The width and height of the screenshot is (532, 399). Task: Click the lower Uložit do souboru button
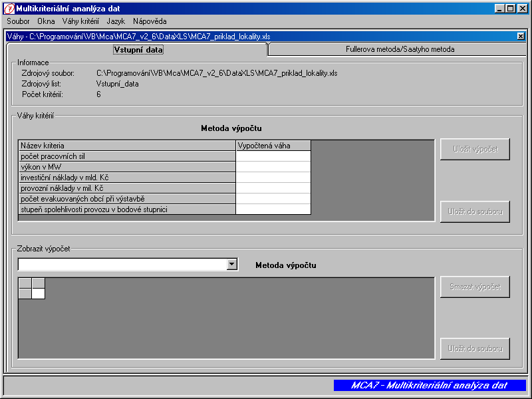tap(475, 348)
